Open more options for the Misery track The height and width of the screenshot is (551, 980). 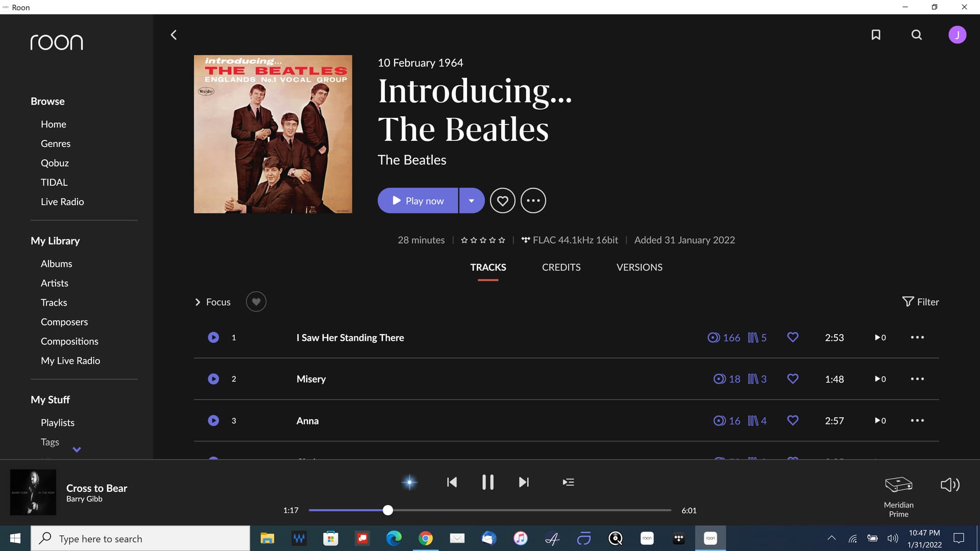pos(917,379)
